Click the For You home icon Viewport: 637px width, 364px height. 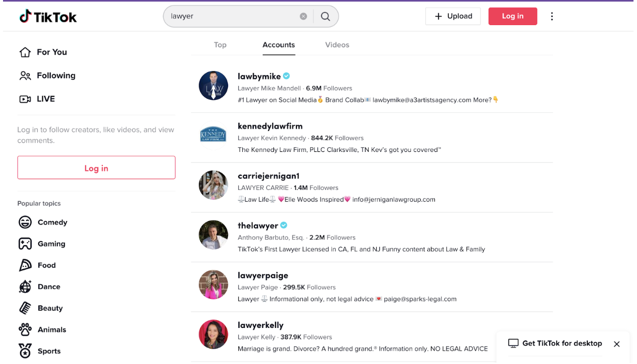click(x=25, y=52)
